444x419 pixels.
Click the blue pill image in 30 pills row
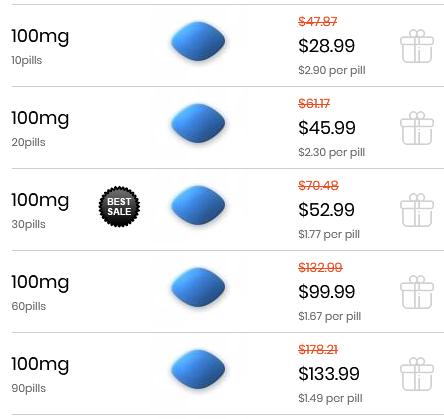198,205
